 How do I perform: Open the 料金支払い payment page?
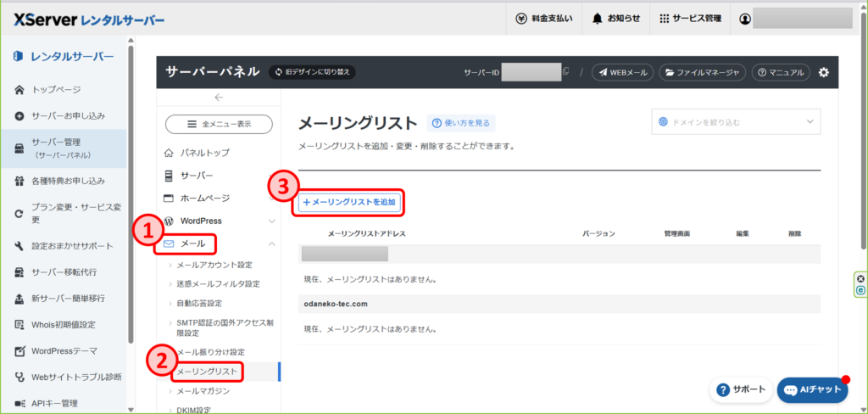[544, 18]
